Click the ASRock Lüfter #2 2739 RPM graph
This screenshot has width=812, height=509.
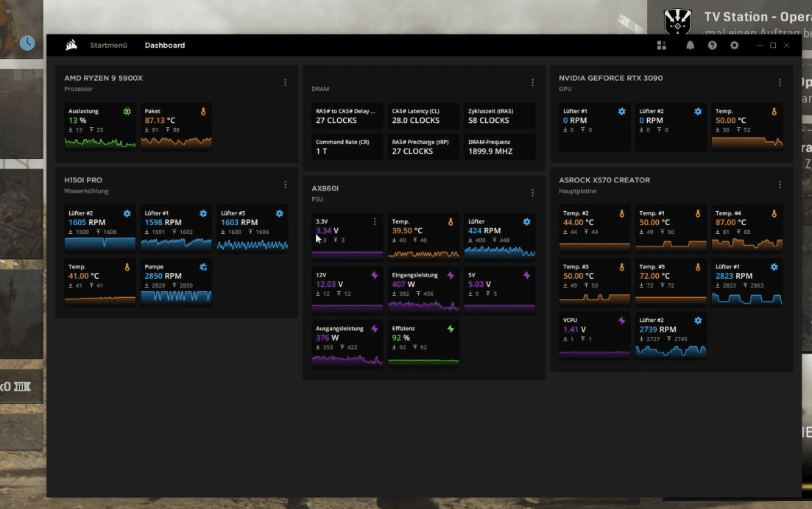coord(671,351)
